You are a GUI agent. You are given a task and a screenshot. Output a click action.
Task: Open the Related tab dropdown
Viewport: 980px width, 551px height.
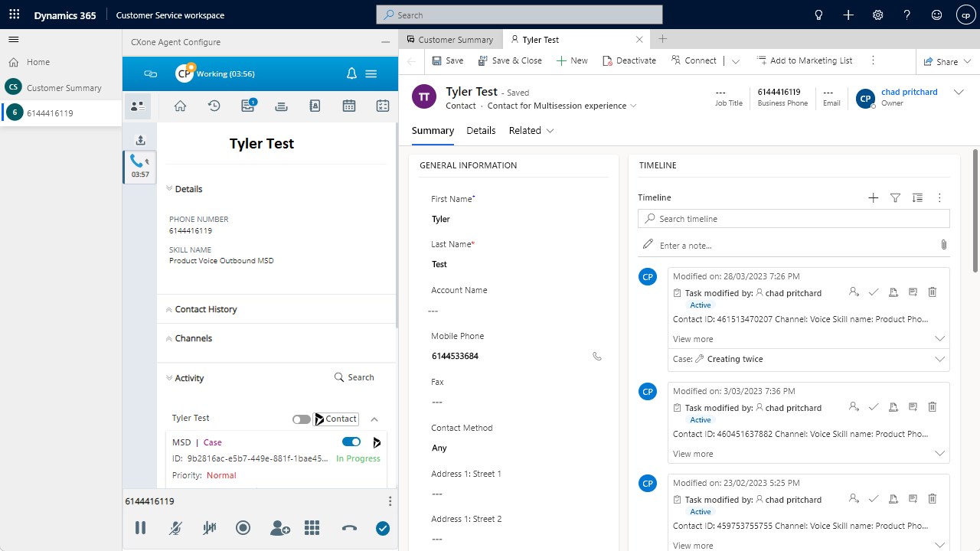point(531,131)
